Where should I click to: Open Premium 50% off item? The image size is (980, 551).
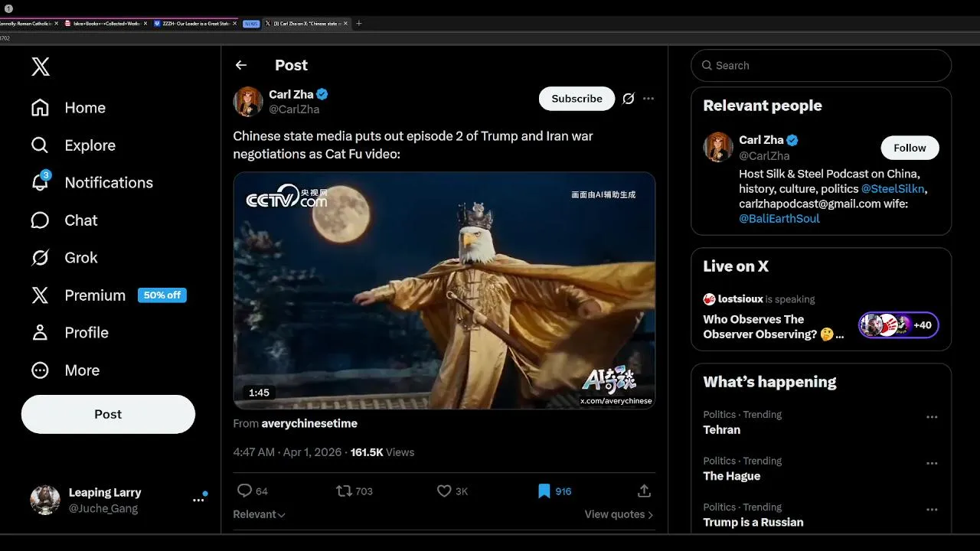[108, 295]
